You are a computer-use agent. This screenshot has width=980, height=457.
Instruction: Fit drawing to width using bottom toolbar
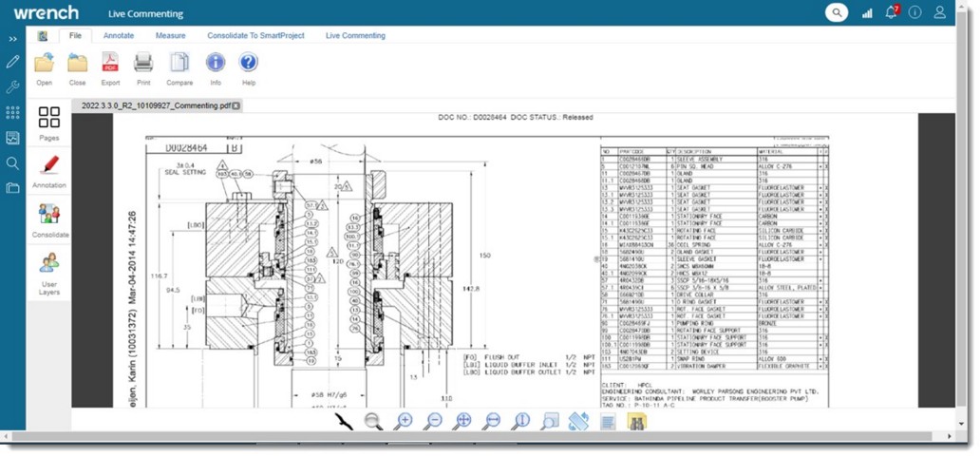click(492, 421)
